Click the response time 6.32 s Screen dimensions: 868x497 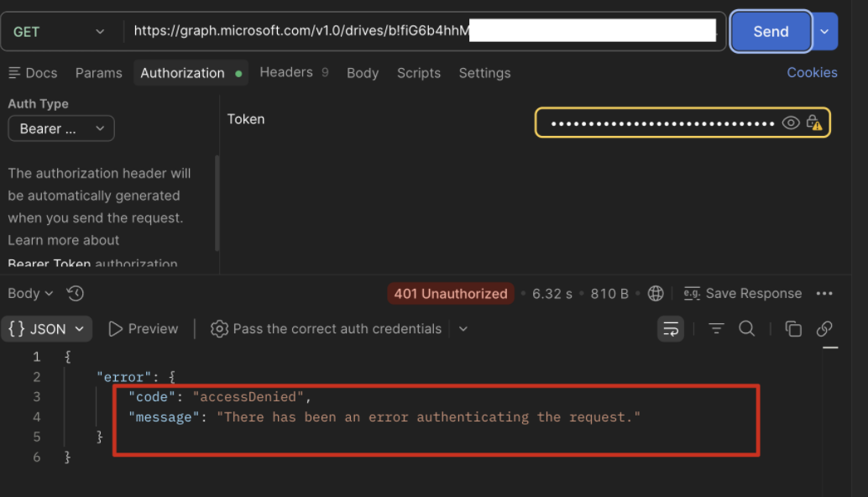pyautogui.click(x=552, y=293)
